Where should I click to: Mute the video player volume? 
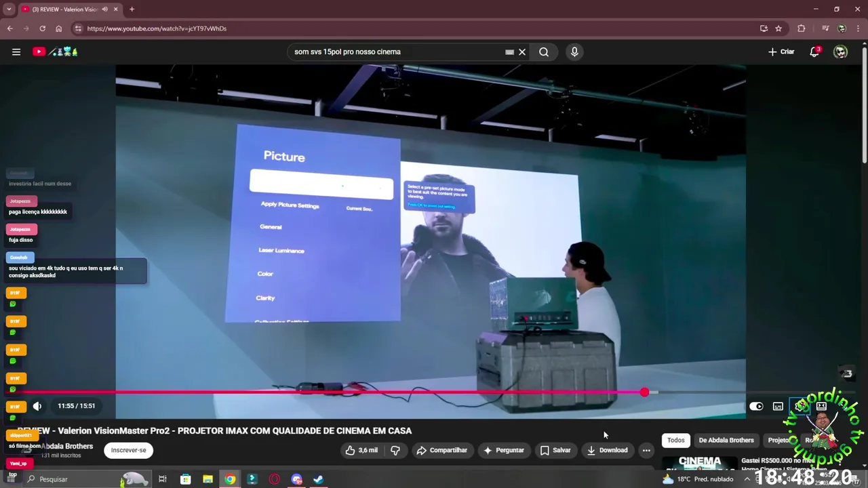[37, 406]
